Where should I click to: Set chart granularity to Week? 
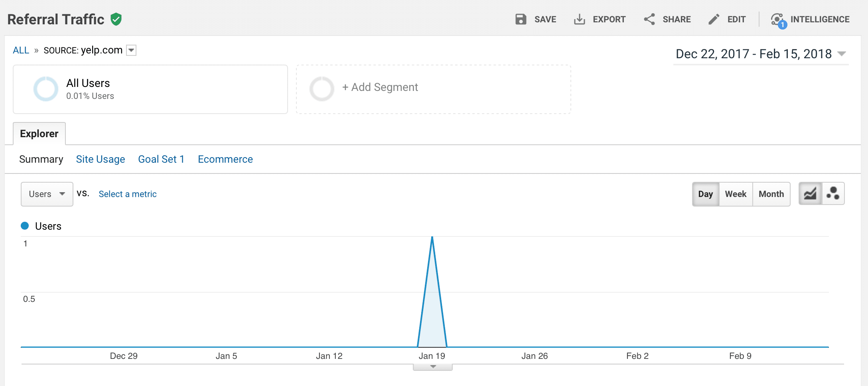point(736,194)
